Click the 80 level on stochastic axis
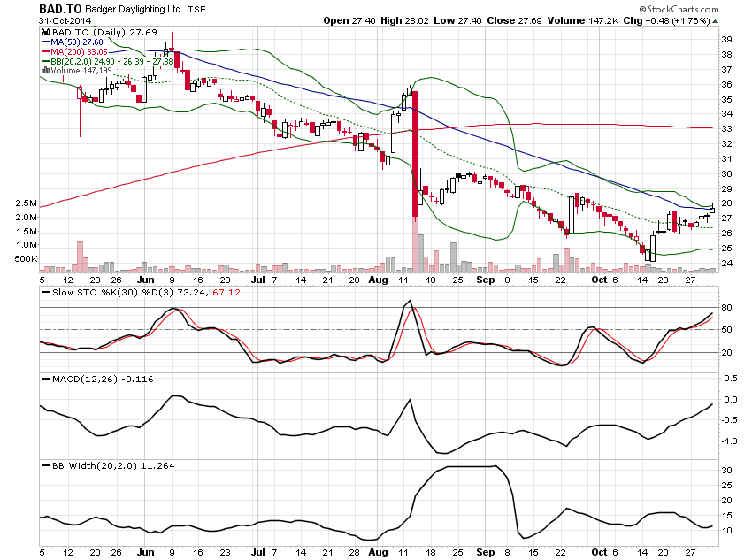Screen dimensions: 752x560 point(727,308)
